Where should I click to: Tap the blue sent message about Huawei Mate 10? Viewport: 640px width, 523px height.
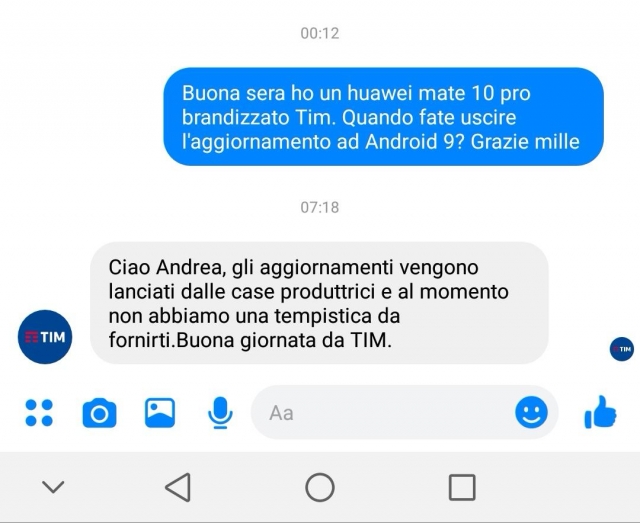[384, 117]
